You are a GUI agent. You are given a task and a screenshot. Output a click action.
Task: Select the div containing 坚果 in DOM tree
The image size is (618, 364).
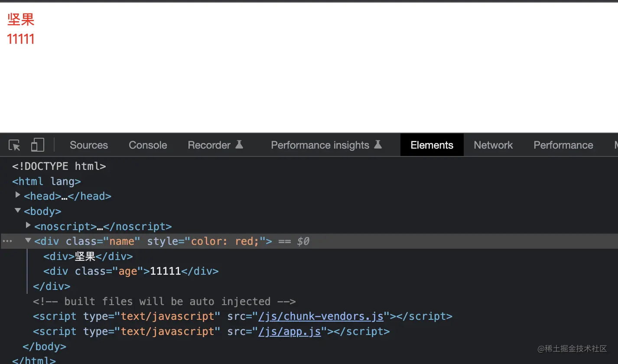[x=88, y=257]
